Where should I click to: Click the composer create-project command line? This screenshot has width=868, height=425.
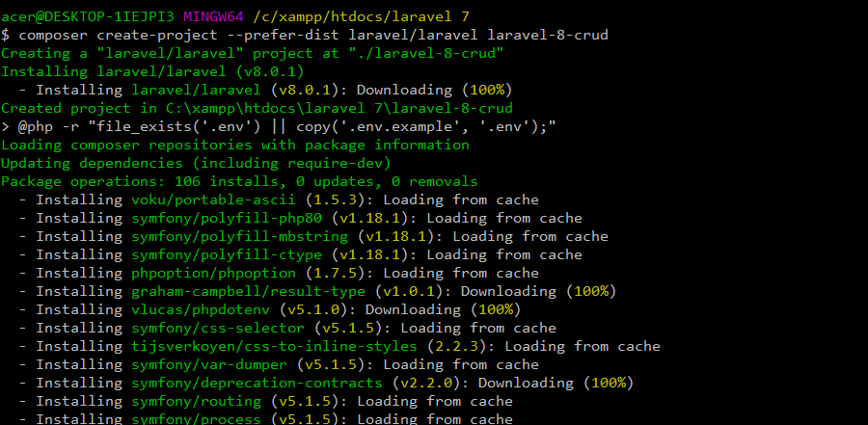coord(305,35)
